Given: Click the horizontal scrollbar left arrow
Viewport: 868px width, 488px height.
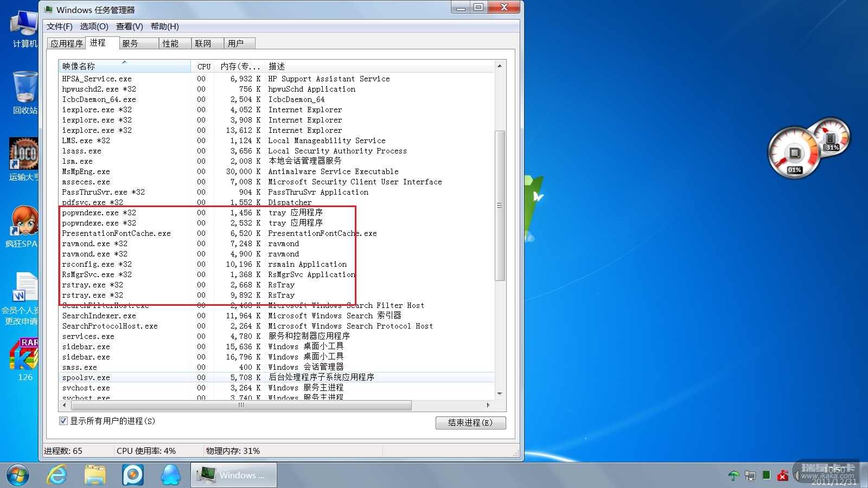Looking at the screenshot, I should tap(65, 405).
